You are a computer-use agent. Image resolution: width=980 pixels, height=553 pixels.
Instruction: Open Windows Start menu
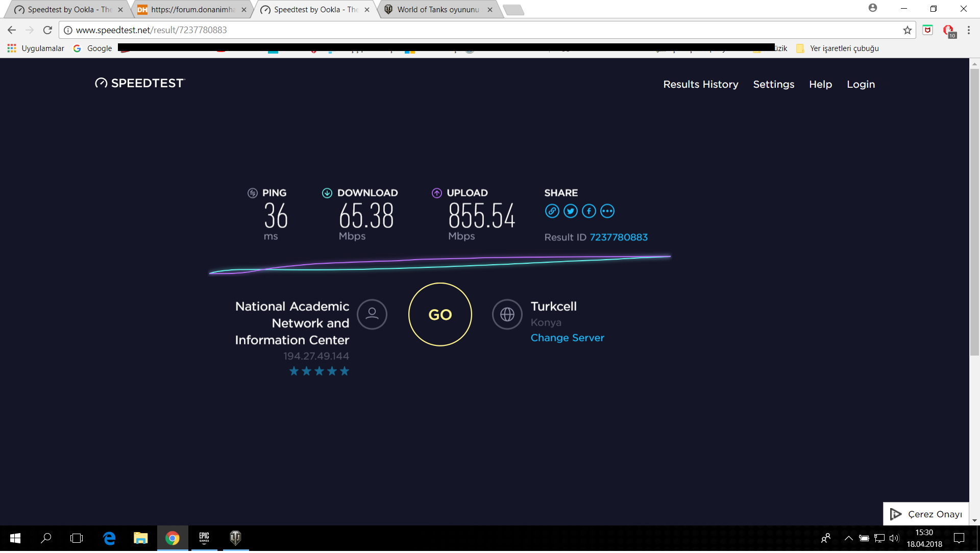coord(15,538)
